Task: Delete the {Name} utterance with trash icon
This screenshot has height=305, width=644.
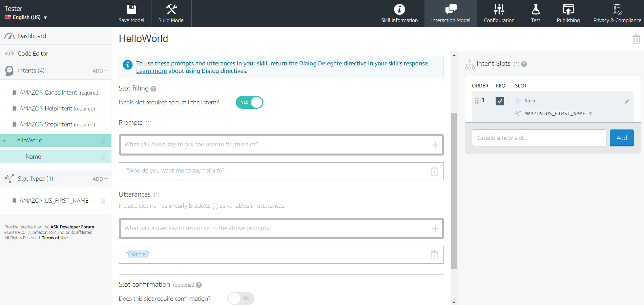Action: point(434,255)
